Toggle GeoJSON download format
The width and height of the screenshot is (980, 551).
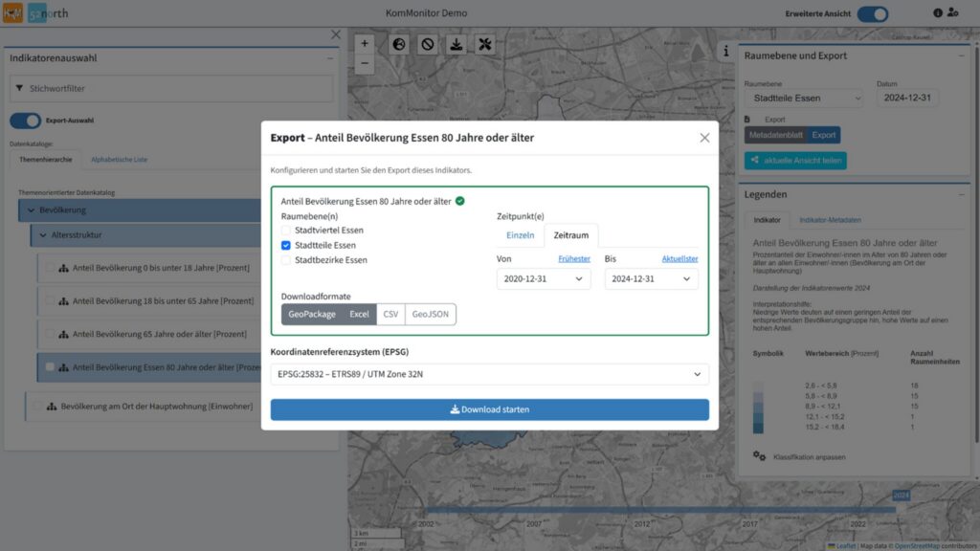click(430, 314)
